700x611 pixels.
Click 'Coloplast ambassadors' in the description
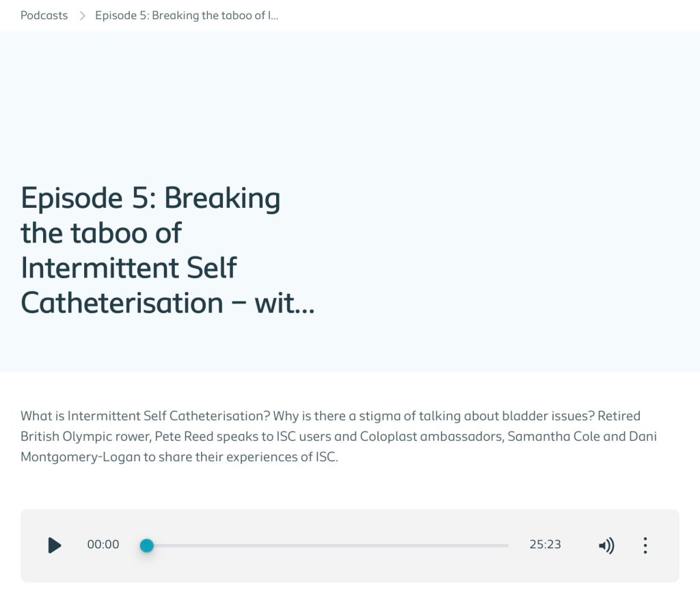click(423, 437)
